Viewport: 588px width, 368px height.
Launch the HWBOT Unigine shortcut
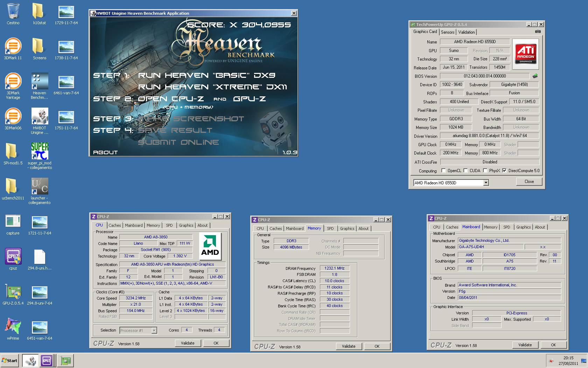tap(40, 121)
